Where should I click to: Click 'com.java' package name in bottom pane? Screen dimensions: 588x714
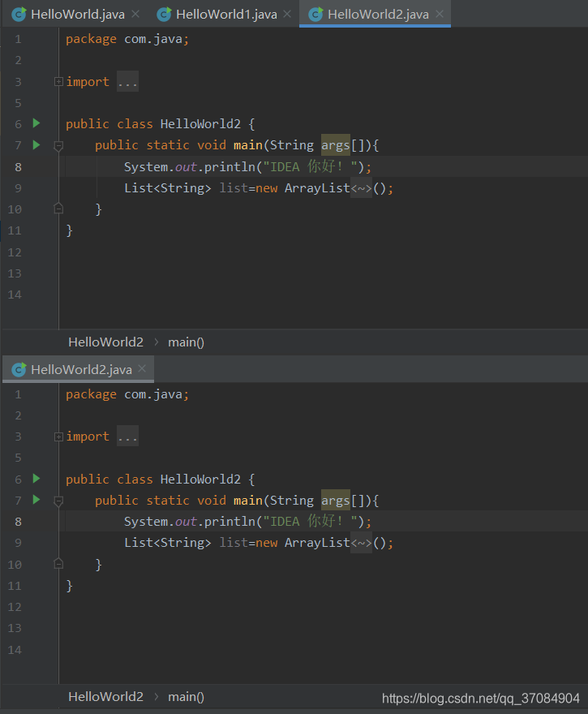pos(153,394)
